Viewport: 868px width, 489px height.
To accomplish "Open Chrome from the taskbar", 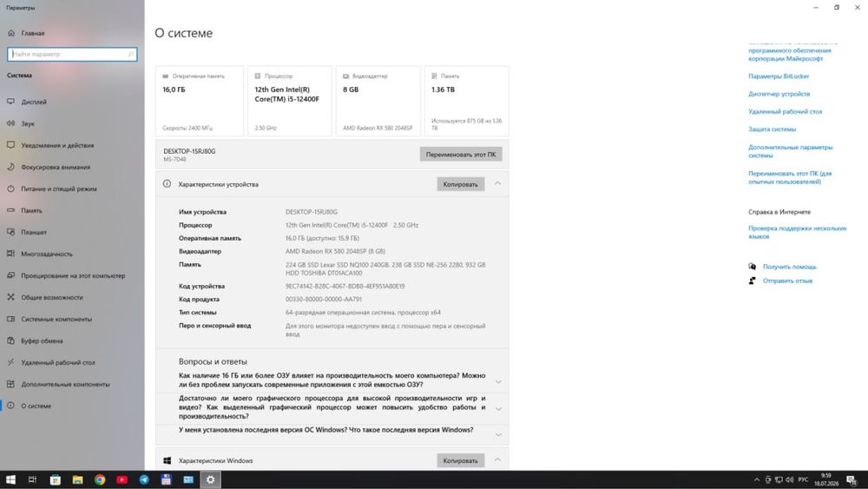I will 100,479.
